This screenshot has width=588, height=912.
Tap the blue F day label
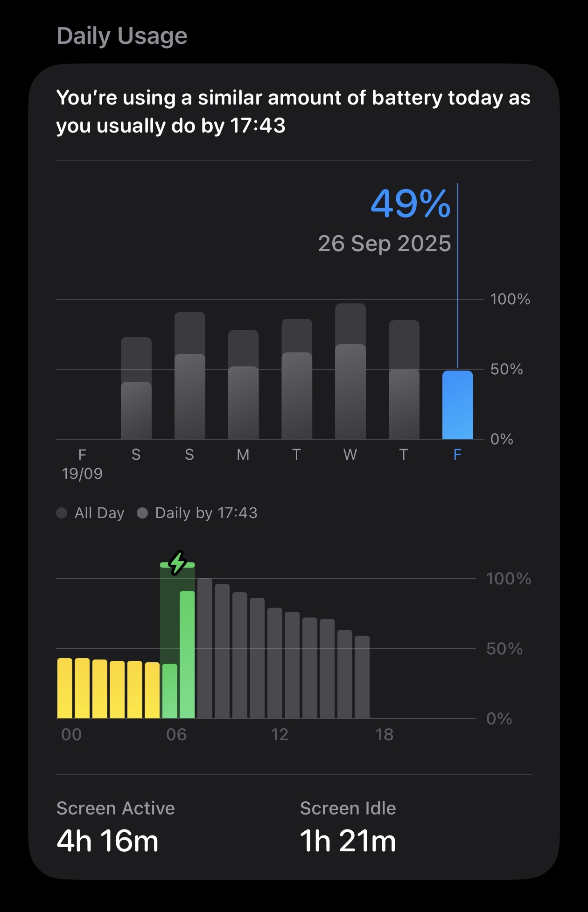[x=457, y=455]
